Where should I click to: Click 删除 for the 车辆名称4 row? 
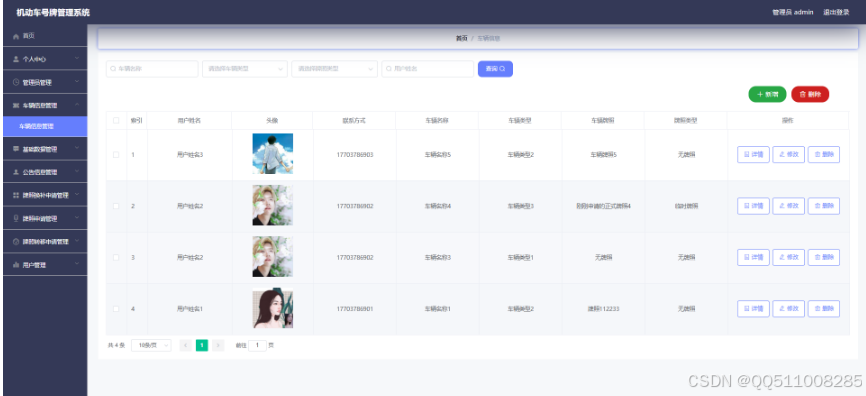click(824, 206)
